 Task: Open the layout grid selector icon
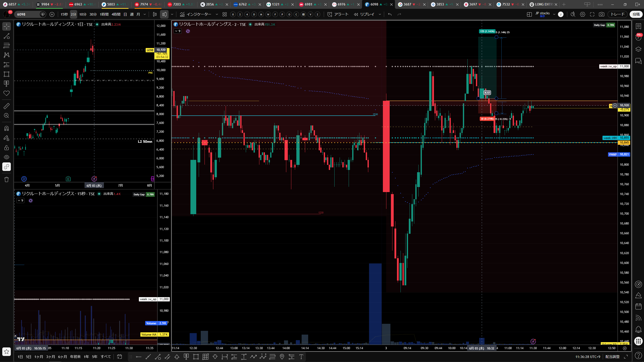529,14
